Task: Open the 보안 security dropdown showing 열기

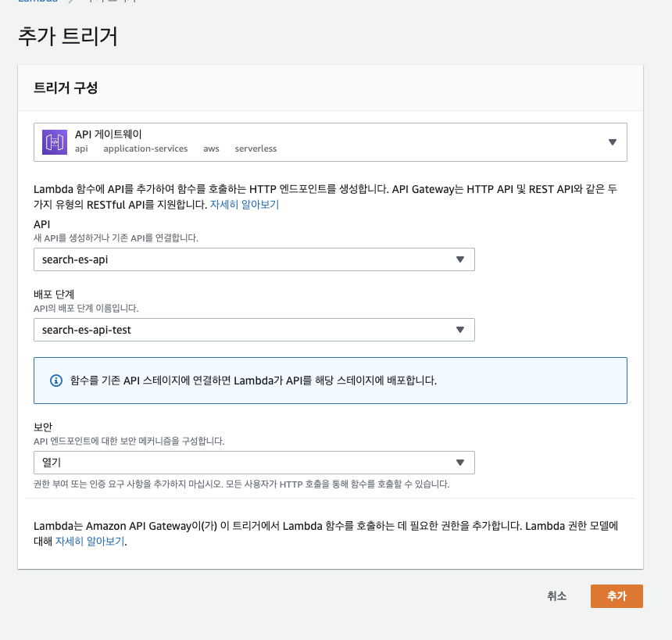Action: tap(254, 463)
